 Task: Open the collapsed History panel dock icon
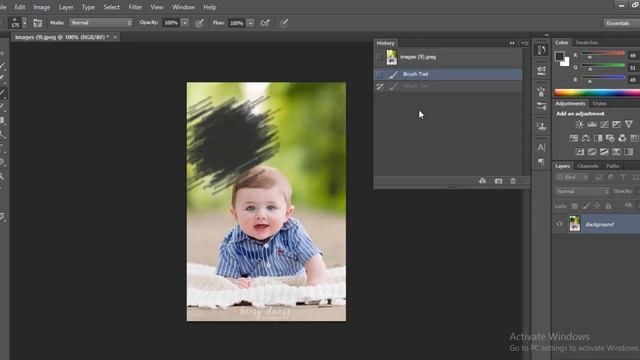point(541,50)
